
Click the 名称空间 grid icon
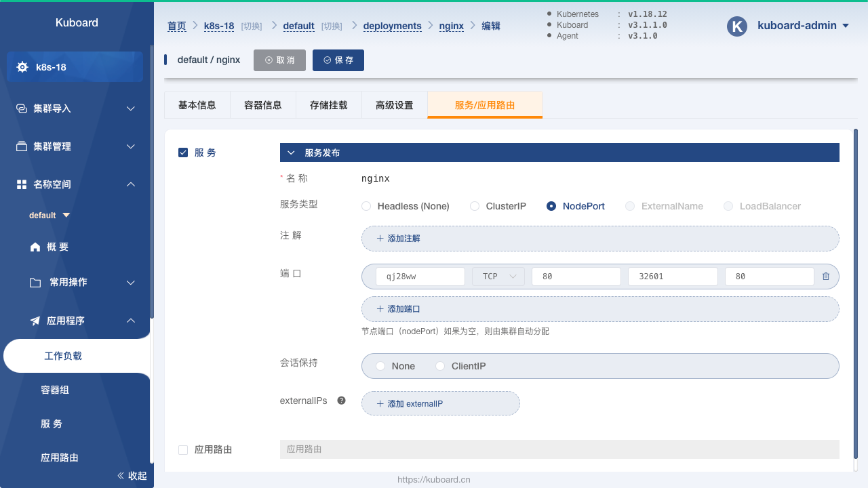point(22,184)
